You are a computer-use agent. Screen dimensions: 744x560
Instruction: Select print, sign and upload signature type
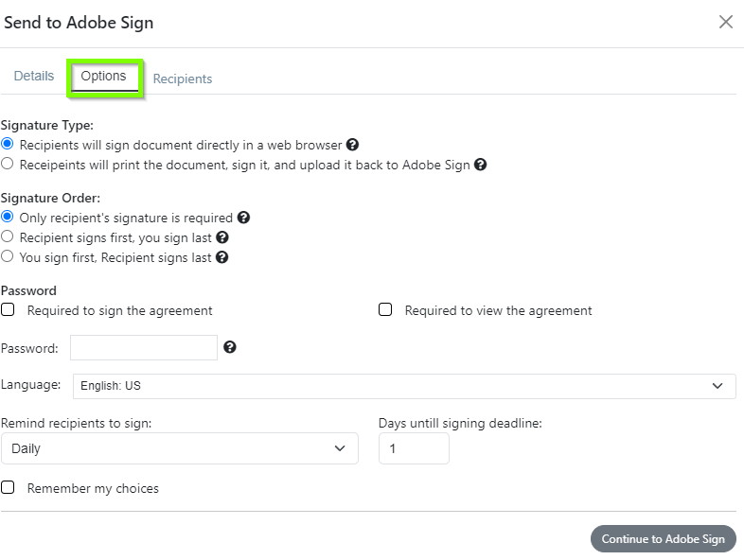click(8, 164)
